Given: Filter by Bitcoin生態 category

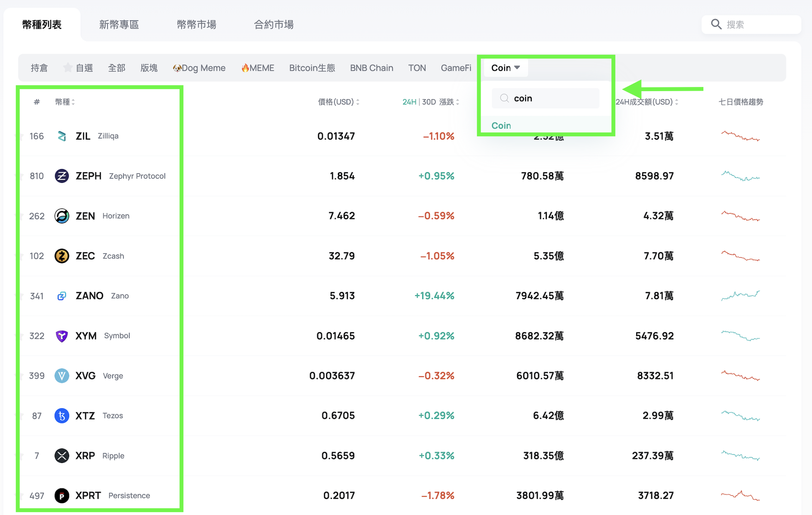Looking at the screenshot, I should pos(312,68).
